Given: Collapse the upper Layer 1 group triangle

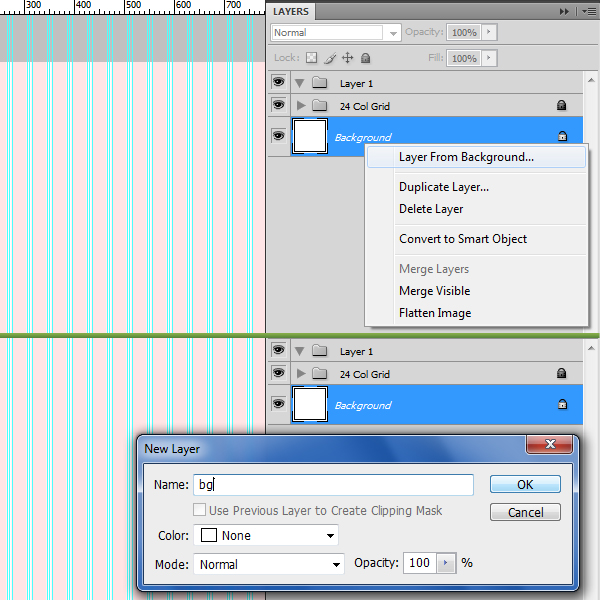Looking at the screenshot, I should (300, 83).
